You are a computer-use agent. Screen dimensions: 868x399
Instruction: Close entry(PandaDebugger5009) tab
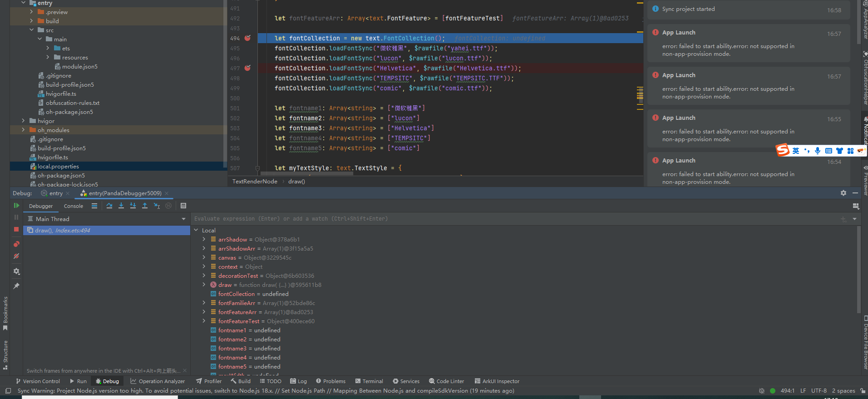coord(167,193)
